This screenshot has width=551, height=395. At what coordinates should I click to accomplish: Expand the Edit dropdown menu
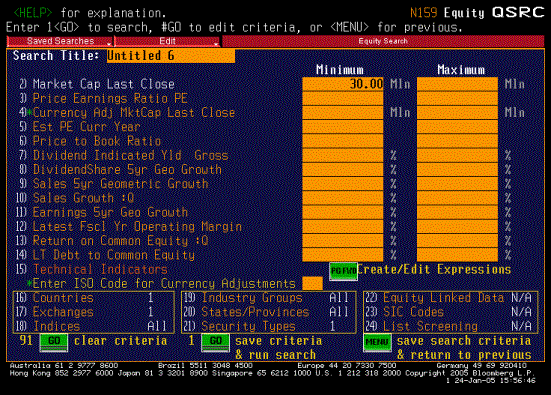tap(167, 41)
